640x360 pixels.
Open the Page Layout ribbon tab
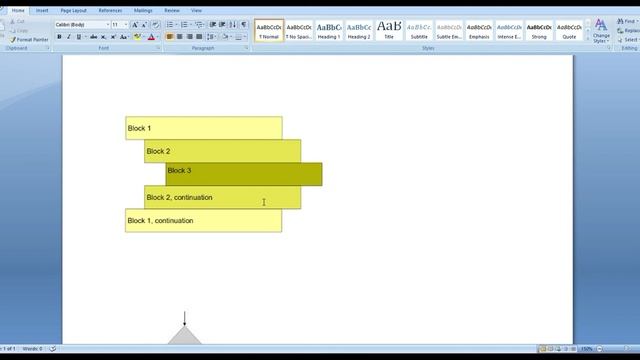[x=73, y=11]
